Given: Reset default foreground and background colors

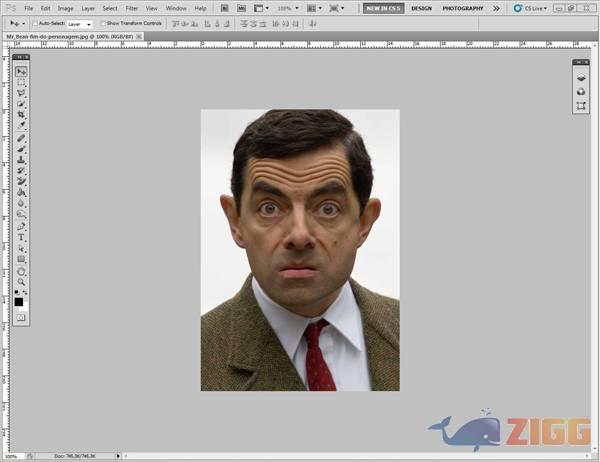Looking at the screenshot, I should pyautogui.click(x=17, y=292).
